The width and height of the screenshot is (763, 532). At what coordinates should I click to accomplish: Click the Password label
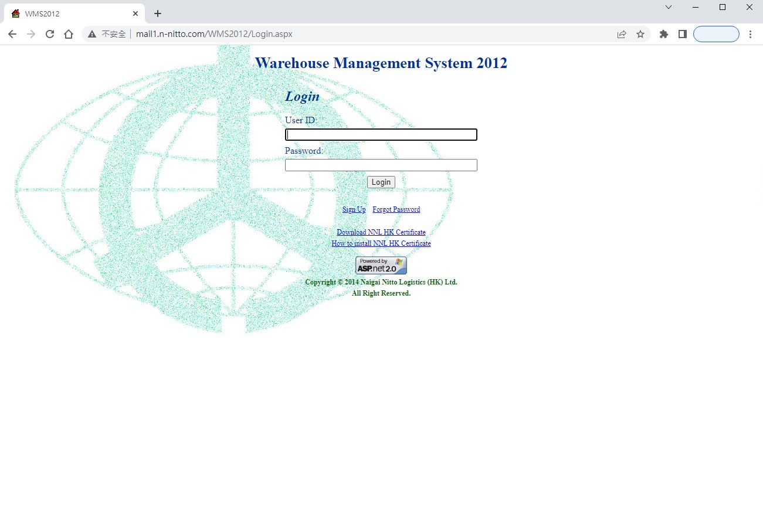(x=304, y=151)
